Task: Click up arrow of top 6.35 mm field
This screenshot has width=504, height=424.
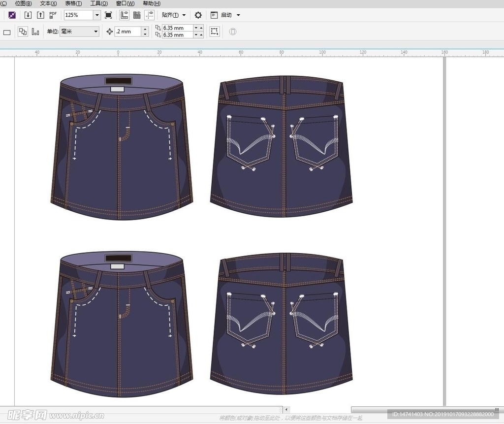Action: tap(201, 28)
